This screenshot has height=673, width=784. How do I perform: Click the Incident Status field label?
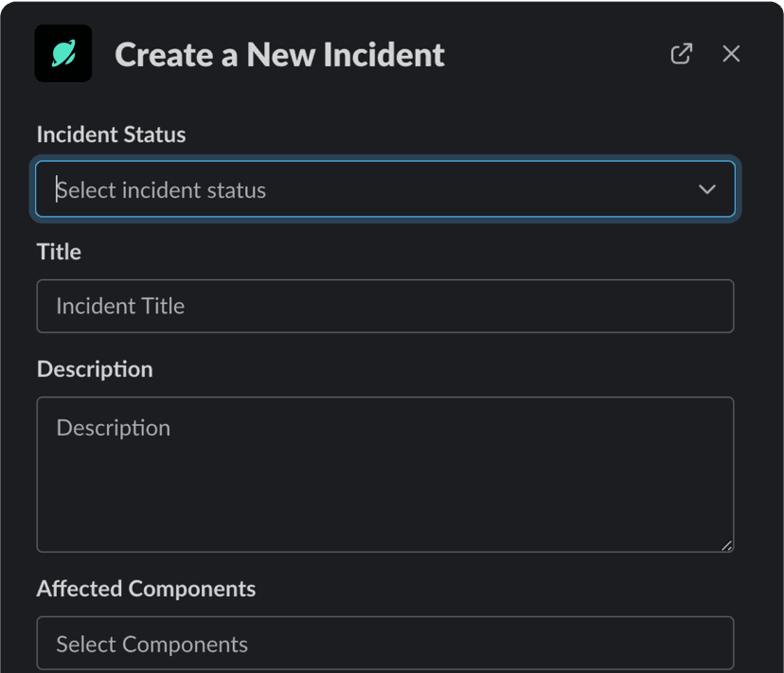111,134
